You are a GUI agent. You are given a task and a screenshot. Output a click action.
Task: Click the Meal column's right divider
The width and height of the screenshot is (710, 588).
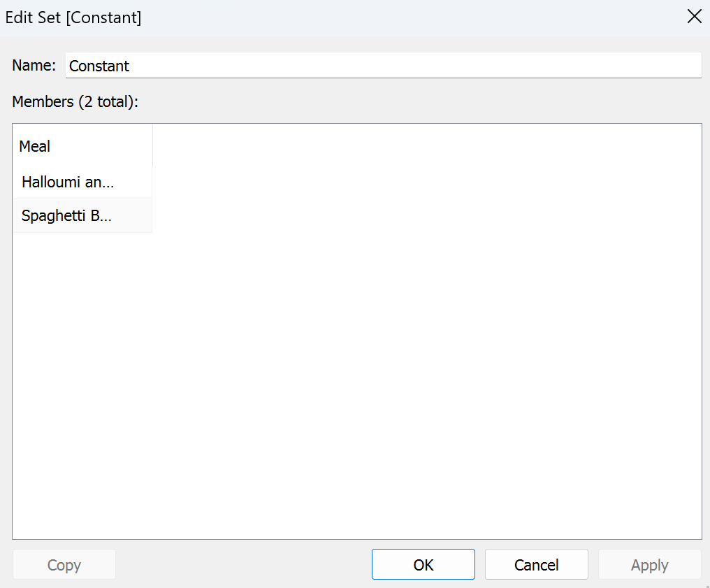pos(152,147)
